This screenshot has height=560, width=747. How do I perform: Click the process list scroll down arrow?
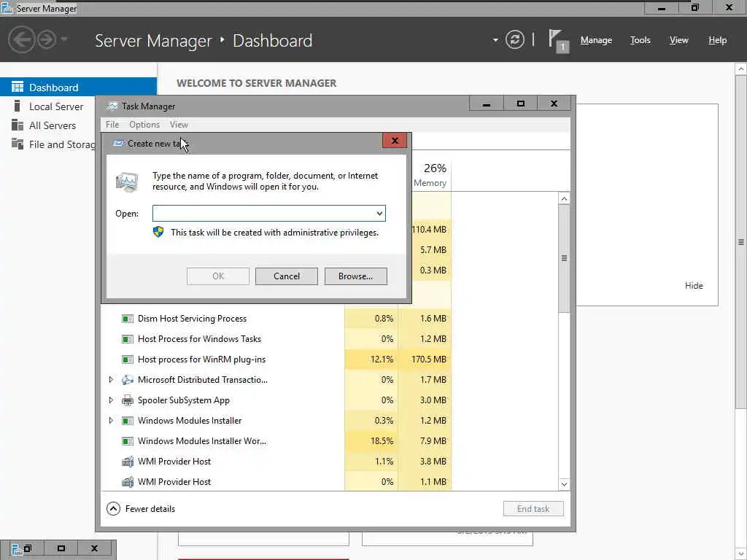click(564, 484)
